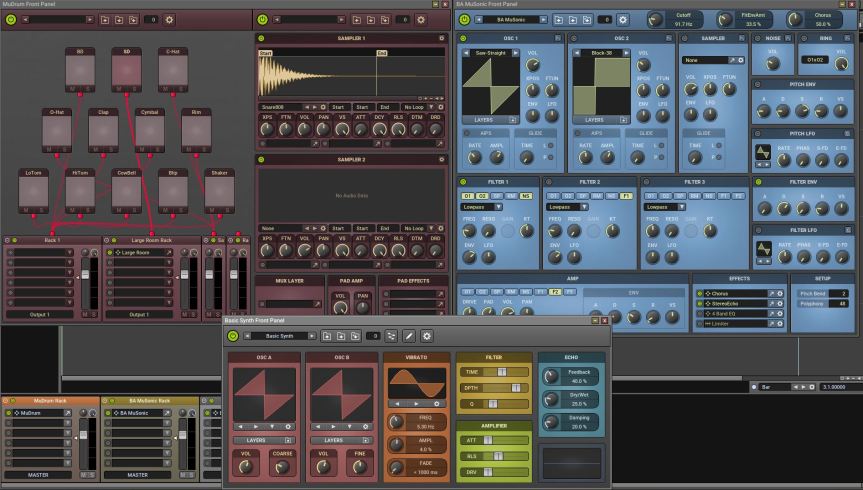This screenshot has height=490, width=863.
Task: Select the Cymbal drum pad
Action: click(x=150, y=130)
